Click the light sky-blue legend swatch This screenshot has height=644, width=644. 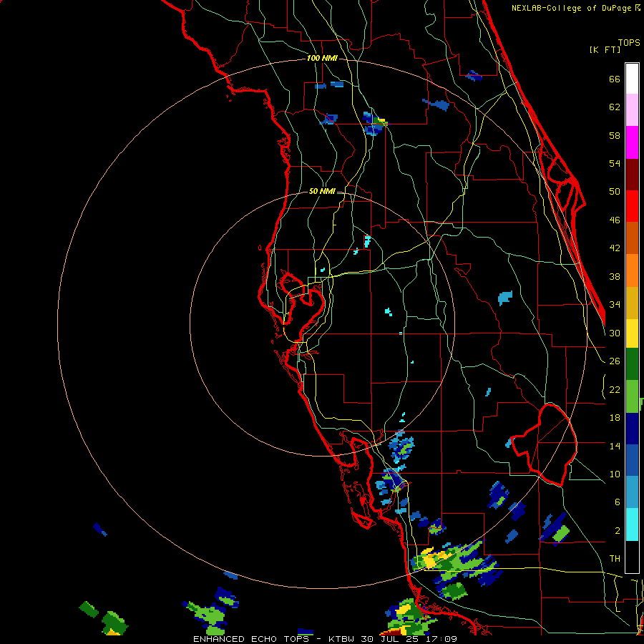pos(632,492)
